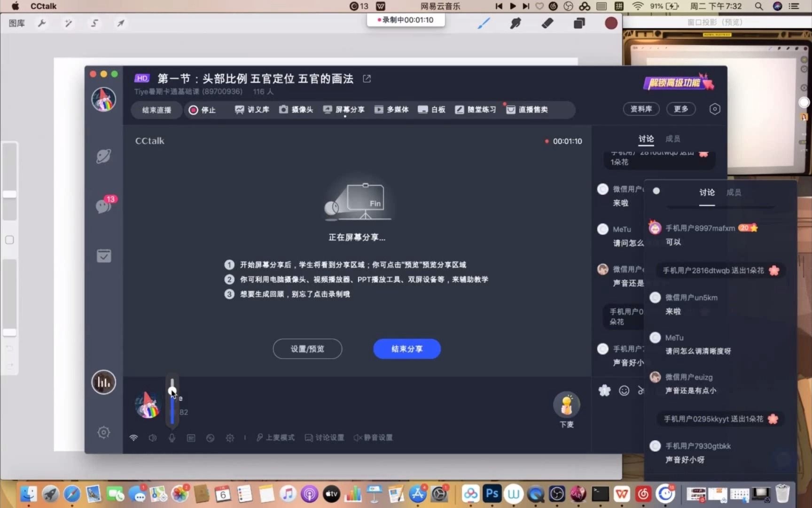Image resolution: width=812 pixels, height=508 pixels.
Task: Open Procreate Adjustments magic wand
Action: coord(69,23)
